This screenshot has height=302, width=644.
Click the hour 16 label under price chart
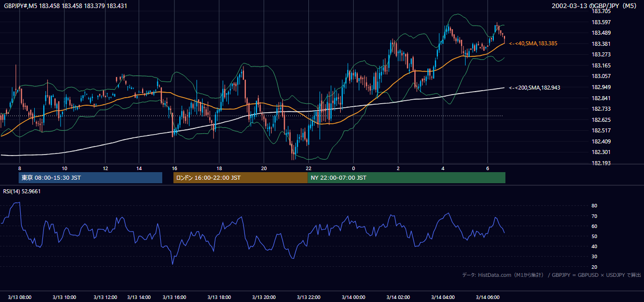pos(174,168)
